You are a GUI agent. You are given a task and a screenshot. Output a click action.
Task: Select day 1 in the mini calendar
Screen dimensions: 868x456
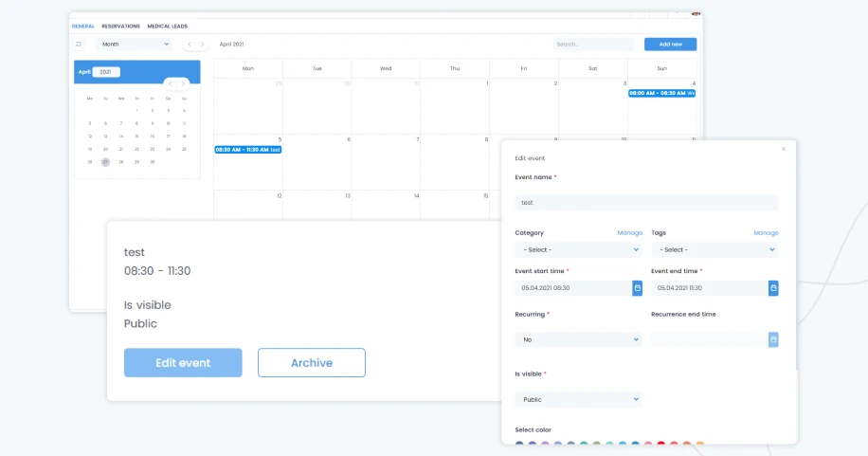coord(136,111)
